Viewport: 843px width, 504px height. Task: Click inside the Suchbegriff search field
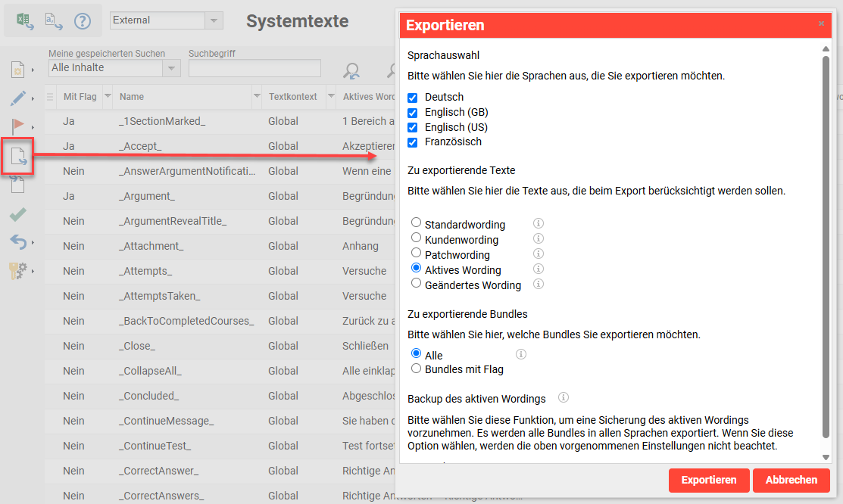(254, 68)
